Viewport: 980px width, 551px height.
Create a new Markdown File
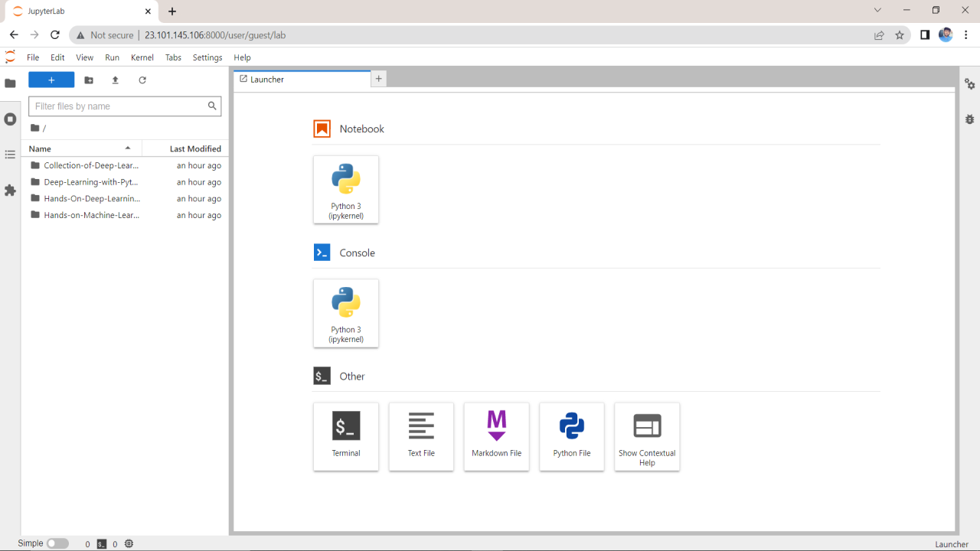coord(497,436)
